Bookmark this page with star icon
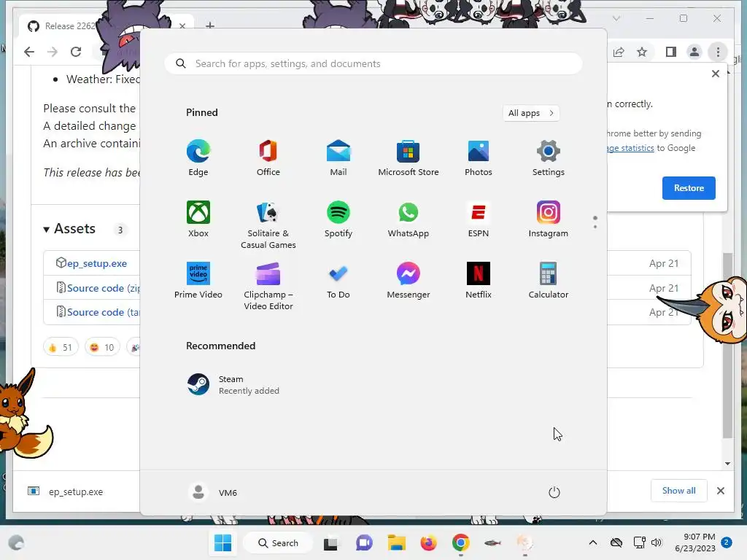 point(642,52)
